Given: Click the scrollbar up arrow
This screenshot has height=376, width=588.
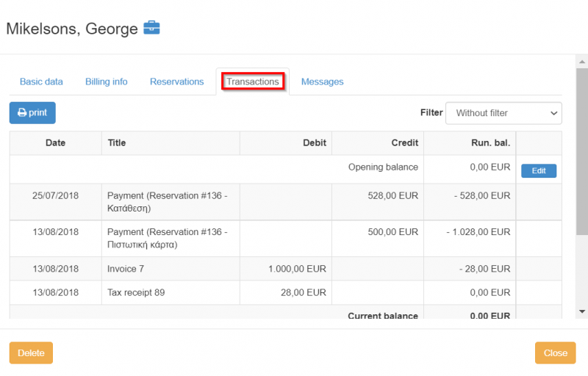Looking at the screenshot, I should [581, 61].
